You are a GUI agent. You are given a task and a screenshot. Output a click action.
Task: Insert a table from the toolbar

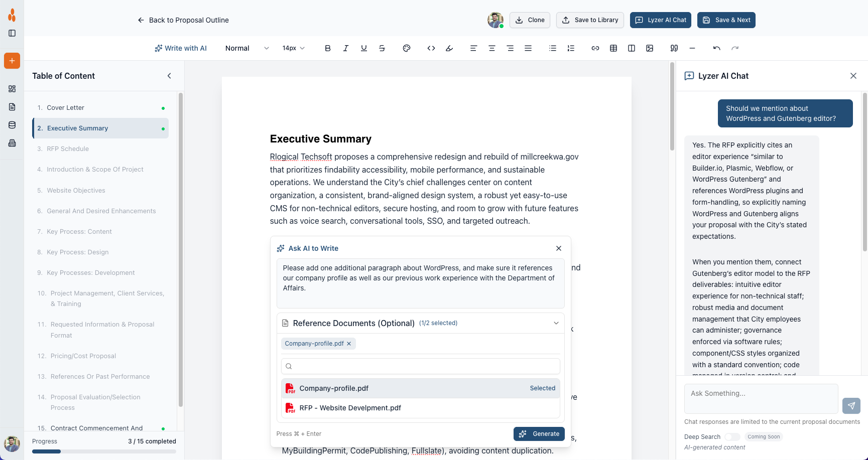(613, 48)
